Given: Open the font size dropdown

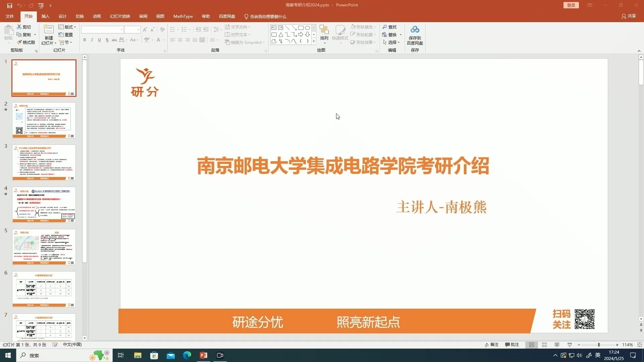Looking at the screenshot, I should (x=138, y=29).
